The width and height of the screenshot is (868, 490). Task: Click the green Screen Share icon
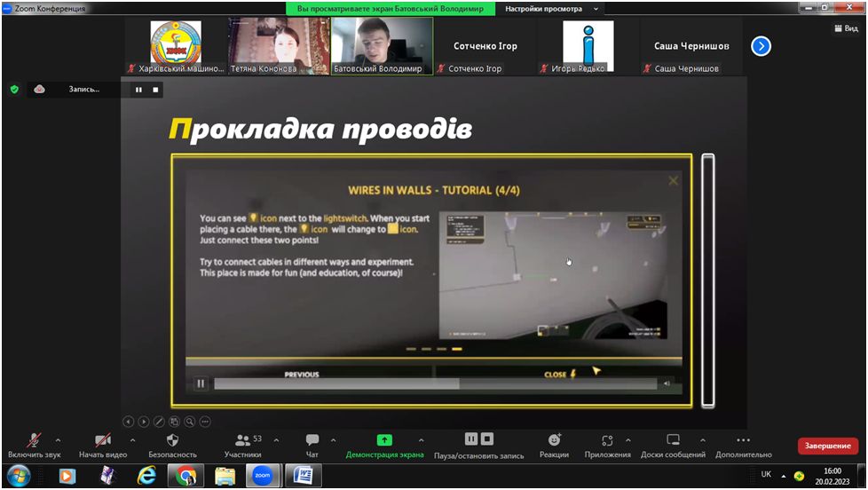point(384,440)
